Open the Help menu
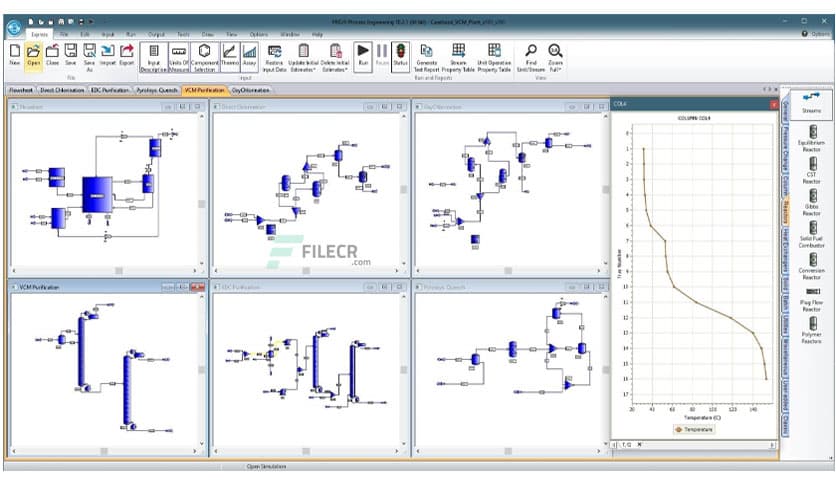The width and height of the screenshot is (836, 484). tap(318, 34)
